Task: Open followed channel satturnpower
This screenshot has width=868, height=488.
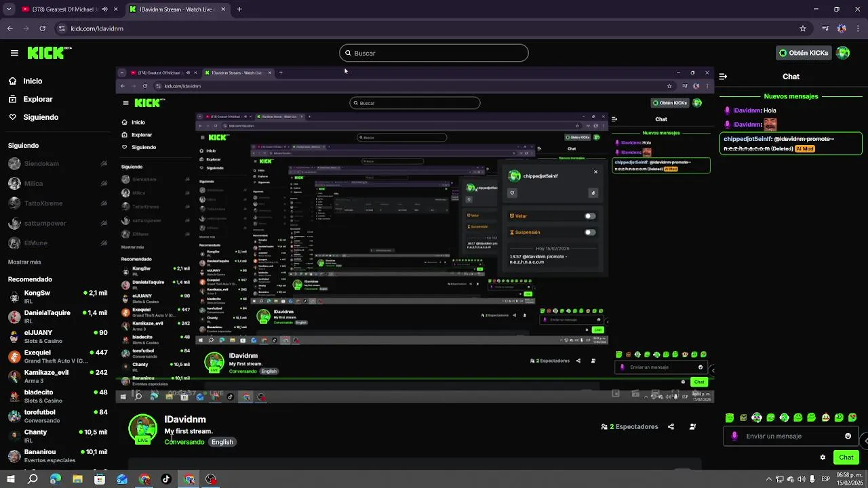Action: point(58,223)
